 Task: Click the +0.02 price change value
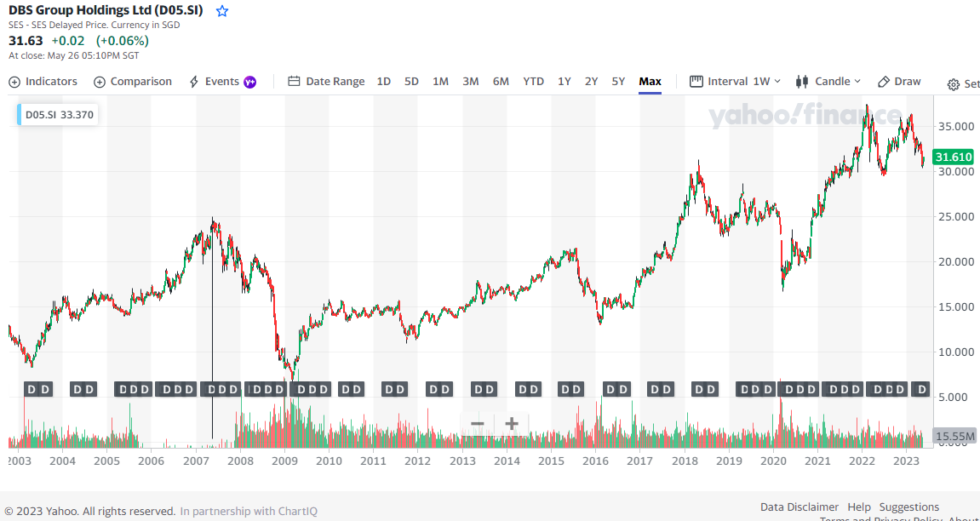coord(66,41)
